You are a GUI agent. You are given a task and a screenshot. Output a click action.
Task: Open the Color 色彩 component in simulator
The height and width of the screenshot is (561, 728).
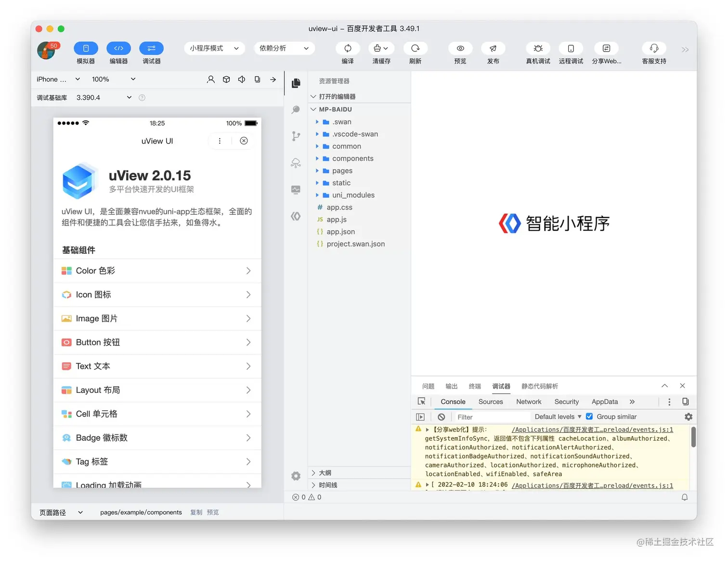pyautogui.click(x=157, y=271)
